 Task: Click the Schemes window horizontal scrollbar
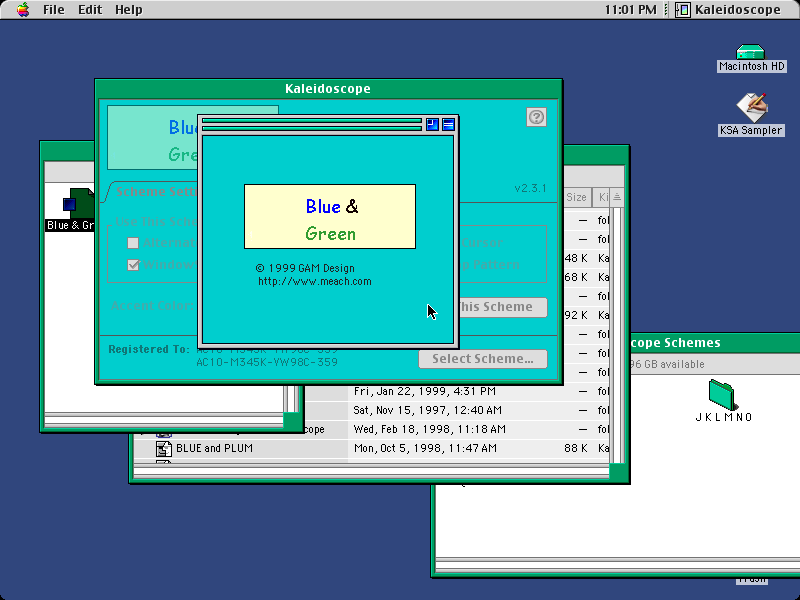(x=617, y=565)
